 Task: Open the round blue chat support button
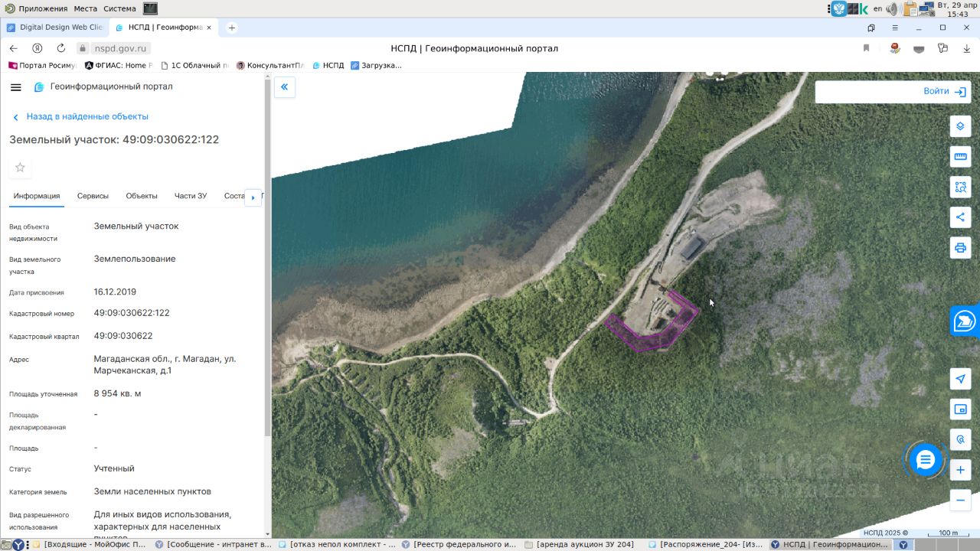[926, 460]
